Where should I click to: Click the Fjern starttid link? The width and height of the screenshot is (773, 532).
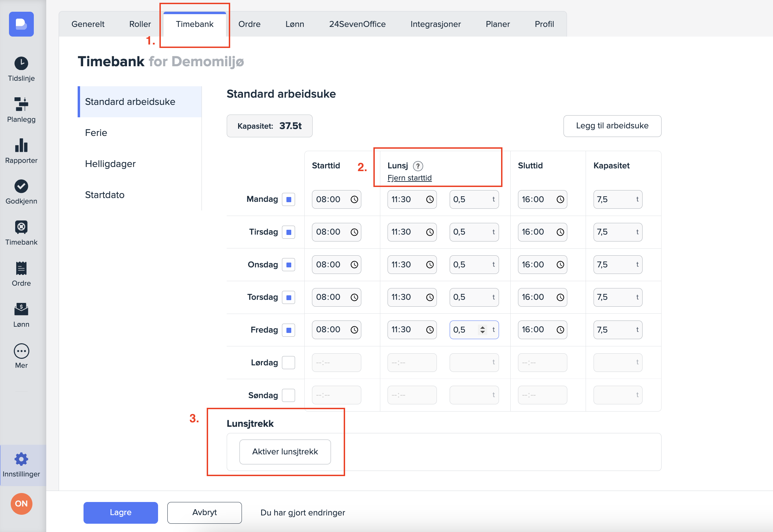tap(409, 178)
